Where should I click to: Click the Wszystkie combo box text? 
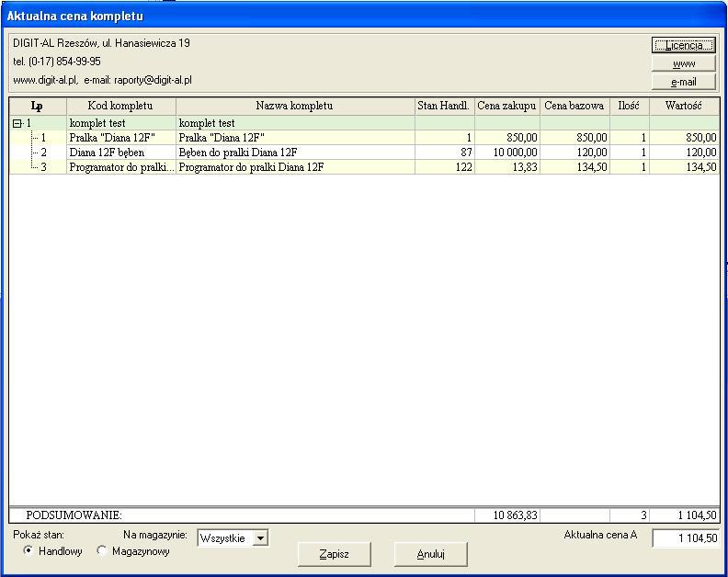(x=222, y=538)
